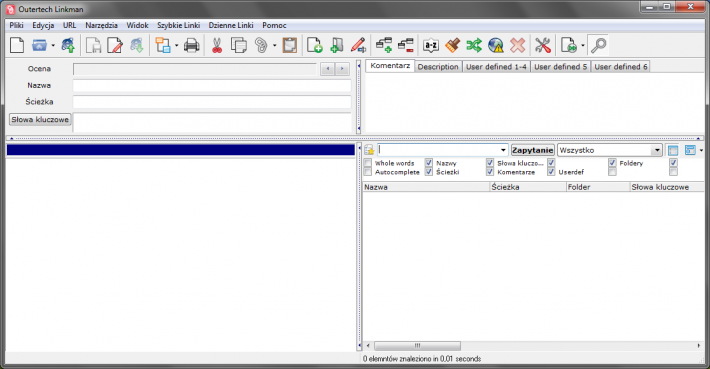Click the Nazwa input field
Image resolution: width=710 pixels, height=369 pixels.
click(x=212, y=85)
